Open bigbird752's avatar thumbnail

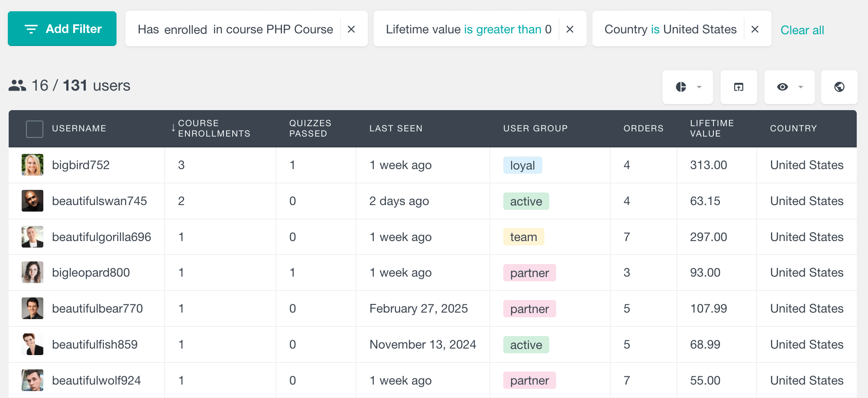pyautogui.click(x=32, y=165)
